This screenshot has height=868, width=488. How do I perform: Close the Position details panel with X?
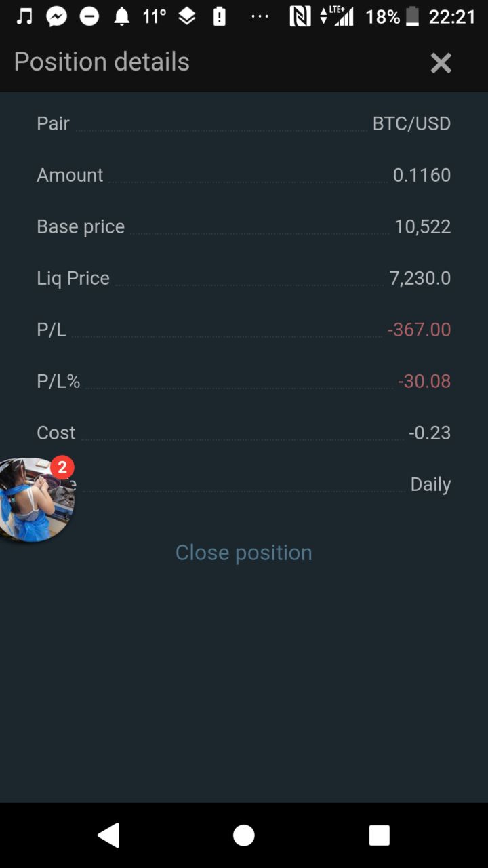441,63
